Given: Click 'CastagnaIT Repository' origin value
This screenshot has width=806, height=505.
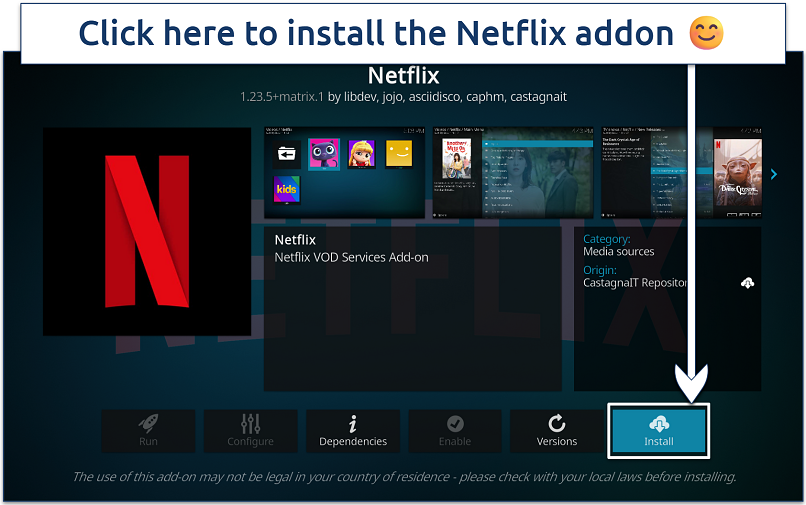Looking at the screenshot, I should [x=635, y=283].
